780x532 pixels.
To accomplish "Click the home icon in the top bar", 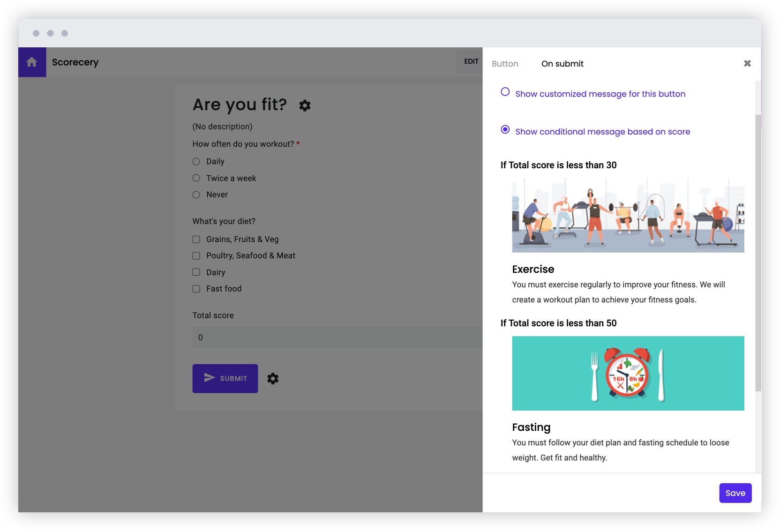I will (32, 62).
